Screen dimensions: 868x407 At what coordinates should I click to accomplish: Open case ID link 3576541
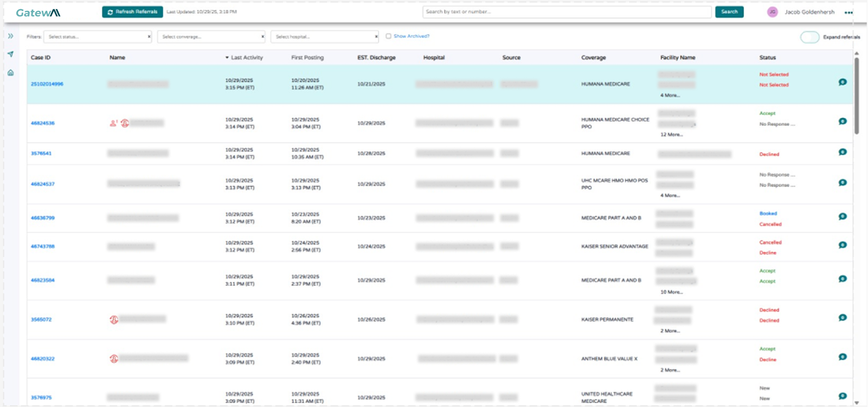click(x=41, y=154)
